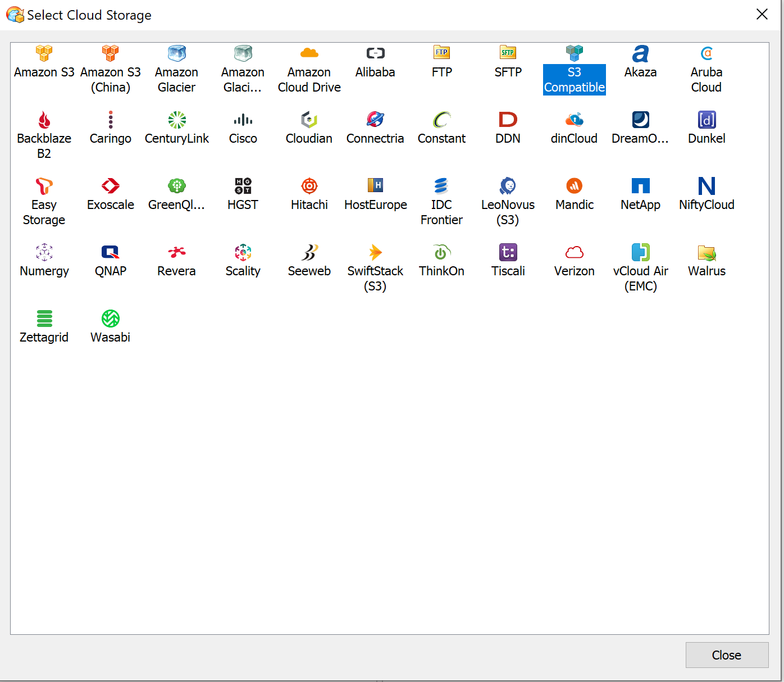The height and width of the screenshot is (682, 784).
Task: Select the Amazon S3 storage icon
Action: click(x=44, y=53)
